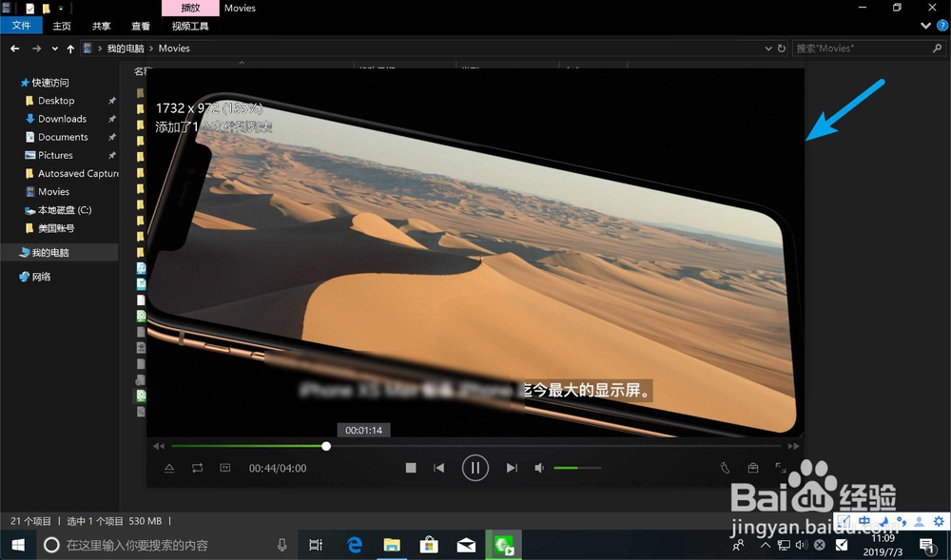Toggle loop playback mode icon
The height and width of the screenshot is (560, 951).
point(197,468)
